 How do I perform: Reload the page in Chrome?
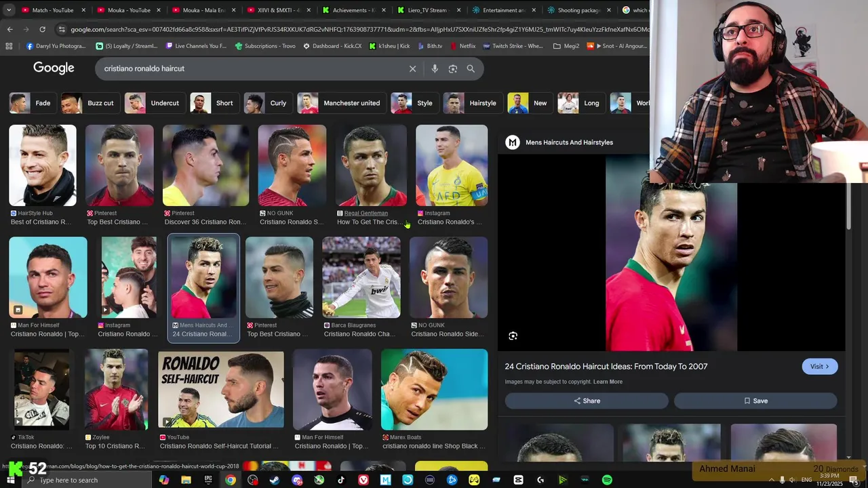(42, 29)
